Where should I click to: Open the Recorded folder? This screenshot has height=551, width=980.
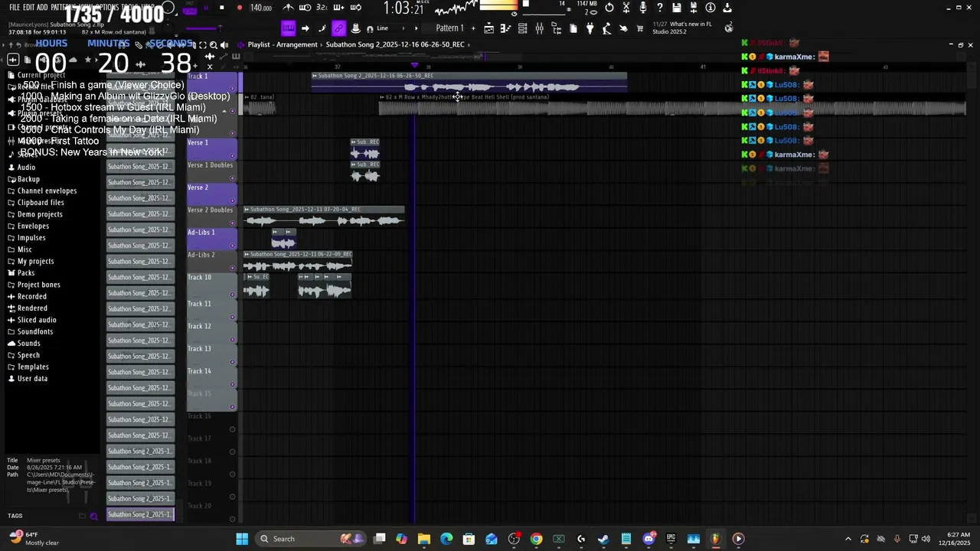(31, 296)
